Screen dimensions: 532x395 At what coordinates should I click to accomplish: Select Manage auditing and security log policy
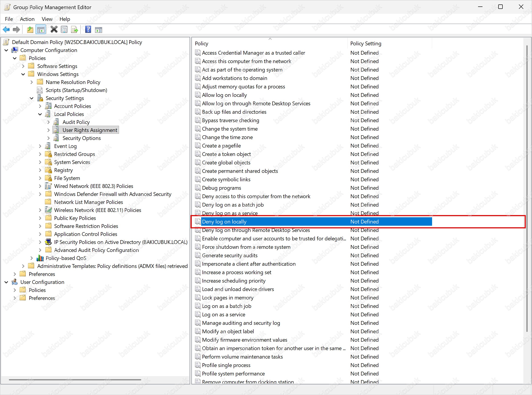241,323
